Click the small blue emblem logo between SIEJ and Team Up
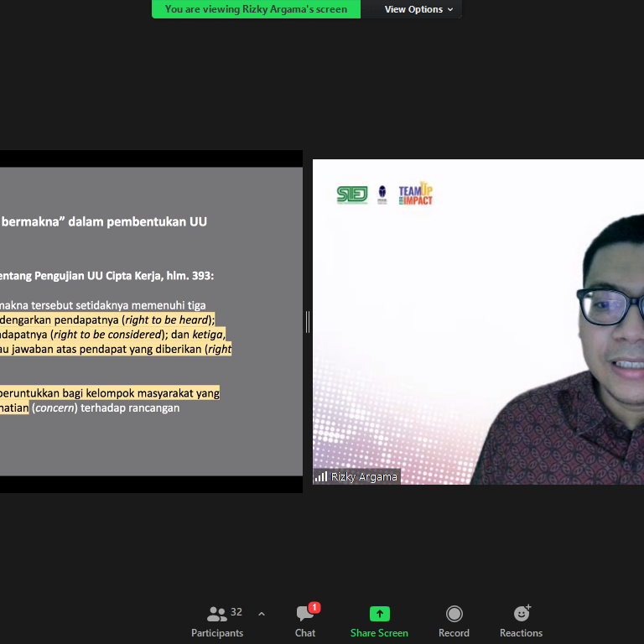The image size is (644, 644). coord(382,195)
